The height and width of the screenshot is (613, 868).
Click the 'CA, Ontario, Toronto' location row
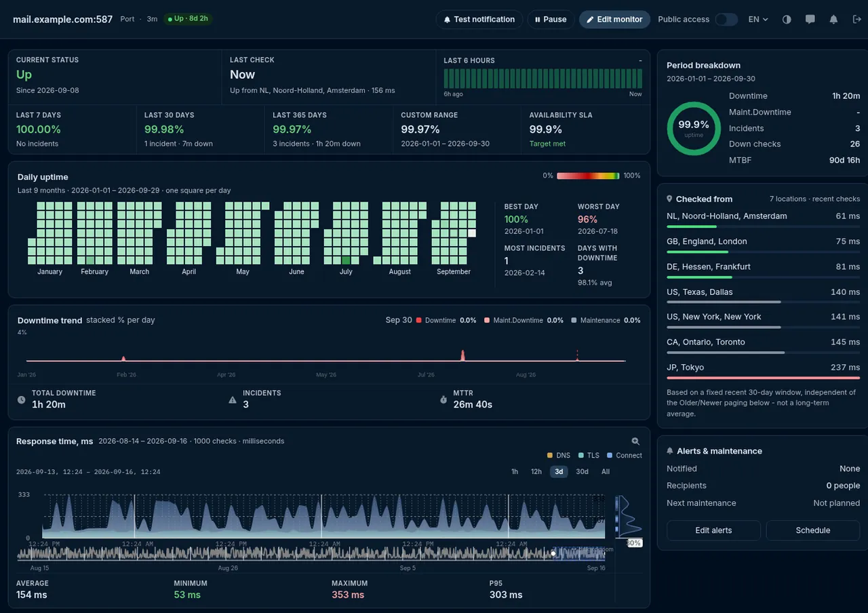pos(763,345)
